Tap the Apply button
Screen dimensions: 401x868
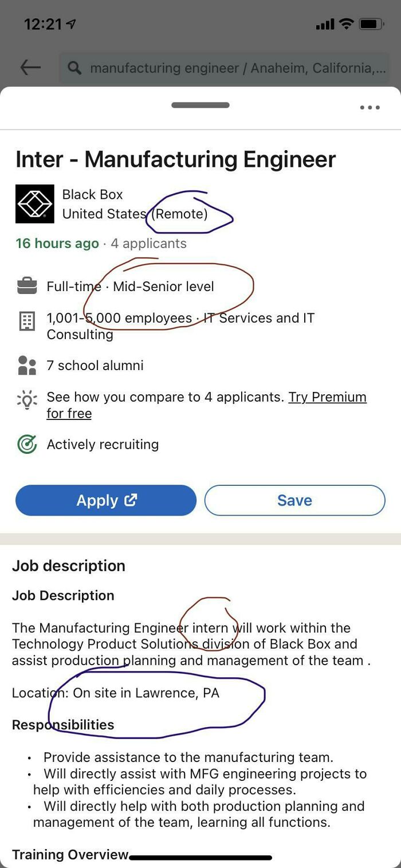106,500
